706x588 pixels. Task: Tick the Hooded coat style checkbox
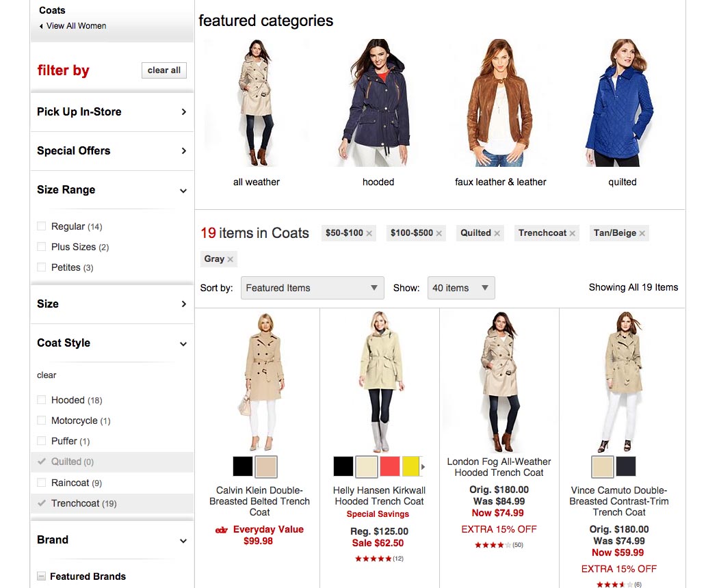point(42,400)
